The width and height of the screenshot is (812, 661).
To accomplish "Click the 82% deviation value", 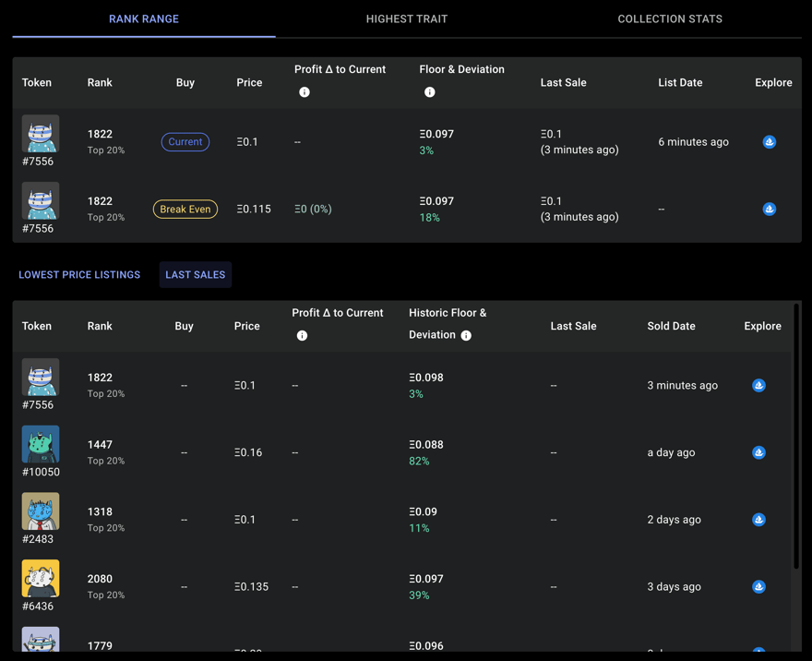I will (419, 462).
